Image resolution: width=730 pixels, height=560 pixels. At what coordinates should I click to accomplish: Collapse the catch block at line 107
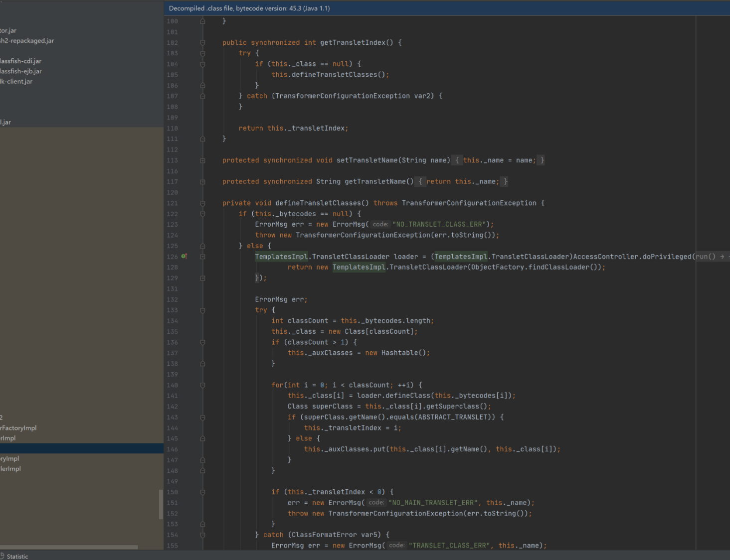click(x=202, y=96)
